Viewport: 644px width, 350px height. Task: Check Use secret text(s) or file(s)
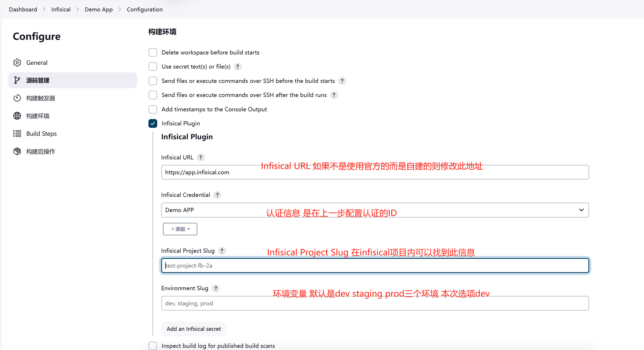click(x=153, y=67)
